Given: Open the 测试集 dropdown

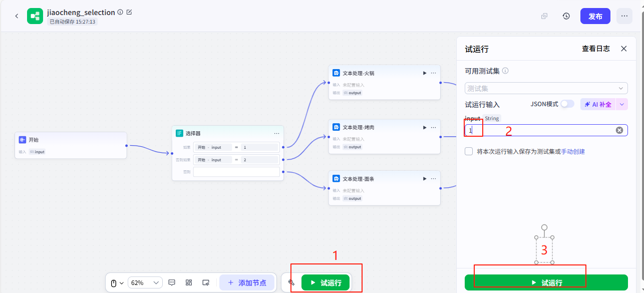Looking at the screenshot, I should pos(546,88).
